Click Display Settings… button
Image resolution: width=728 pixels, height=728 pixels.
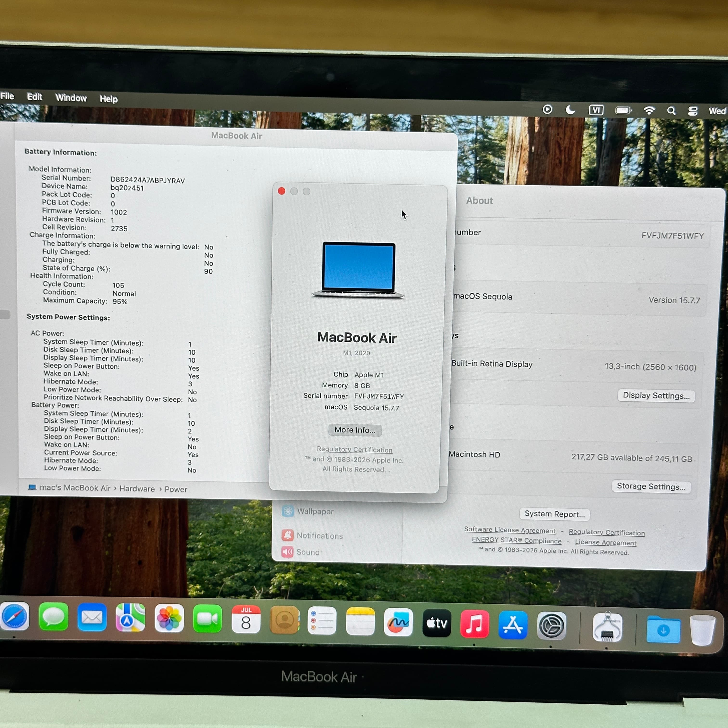pyautogui.click(x=656, y=395)
